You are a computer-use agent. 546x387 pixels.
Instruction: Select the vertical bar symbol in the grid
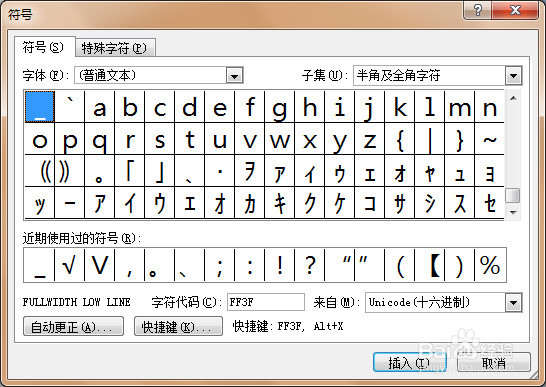[x=429, y=139]
